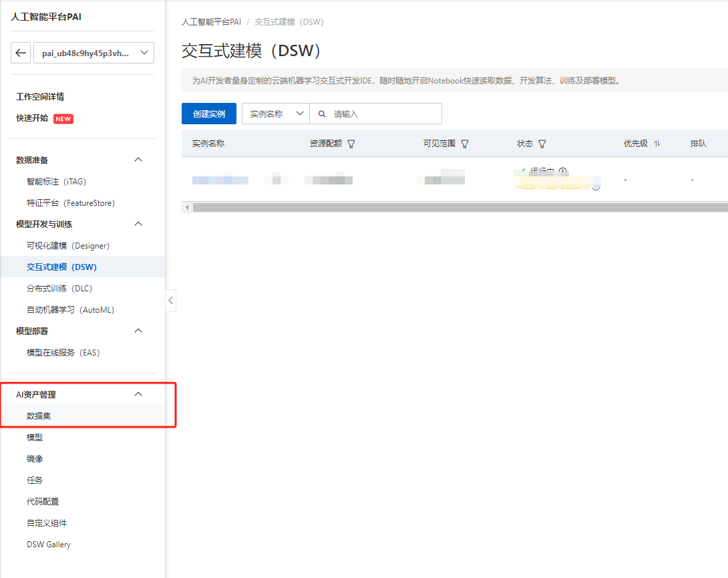Click the search magnifier icon
The width and height of the screenshot is (728, 578).
tap(321, 114)
